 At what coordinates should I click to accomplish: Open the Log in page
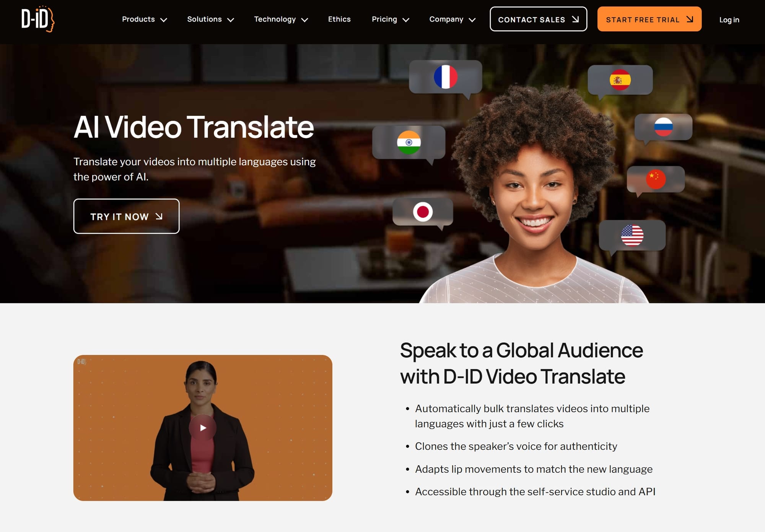tap(729, 20)
